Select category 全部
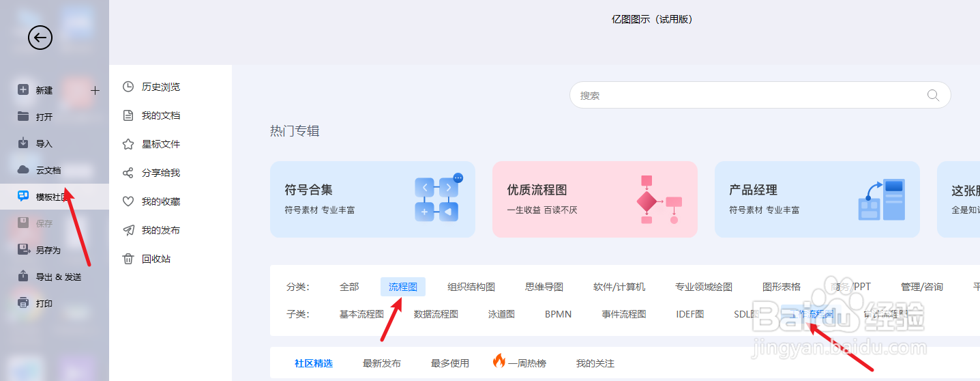The height and width of the screenshot is (381, 980). (349, 287)
